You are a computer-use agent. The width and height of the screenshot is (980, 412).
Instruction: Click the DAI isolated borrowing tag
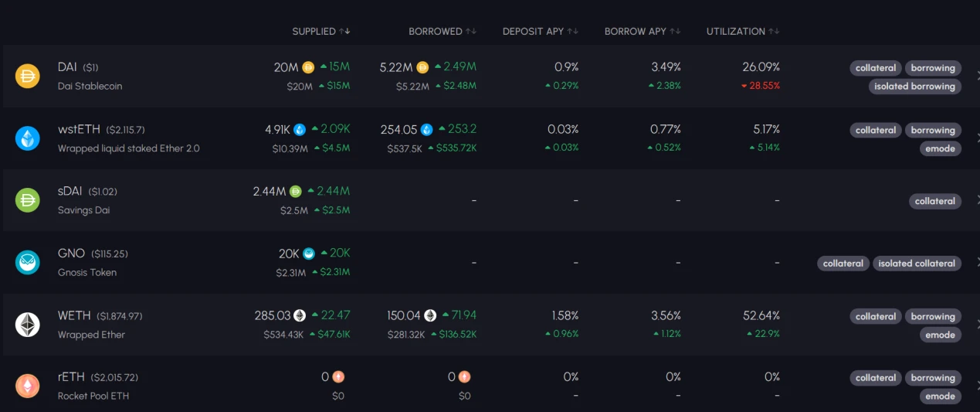(914, 87)
